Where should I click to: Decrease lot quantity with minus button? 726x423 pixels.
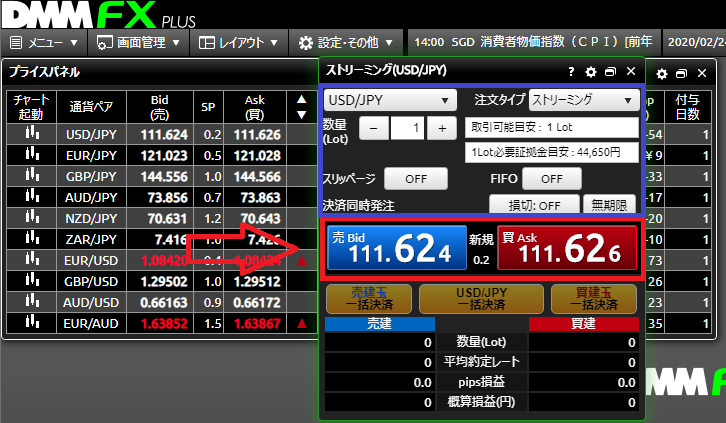(374, 128)
